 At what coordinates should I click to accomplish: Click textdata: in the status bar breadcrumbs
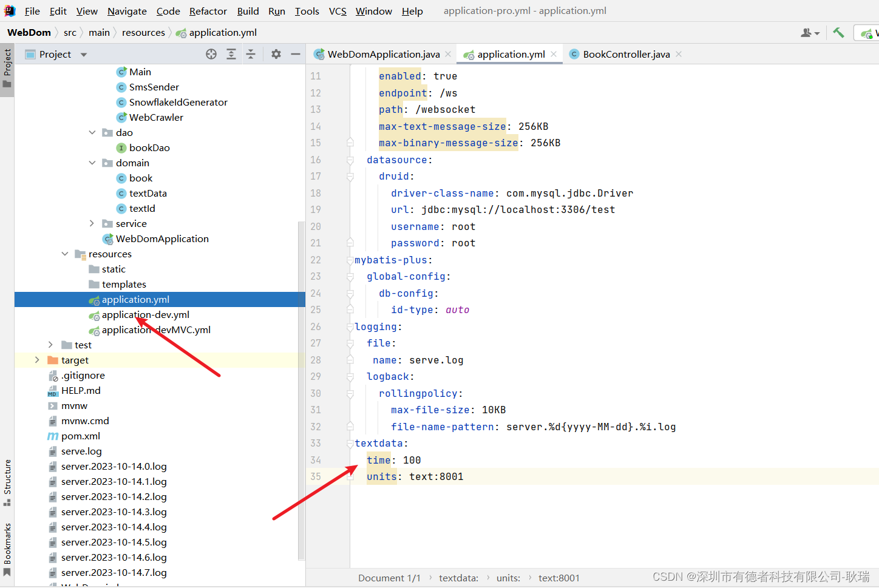point(458,578)
